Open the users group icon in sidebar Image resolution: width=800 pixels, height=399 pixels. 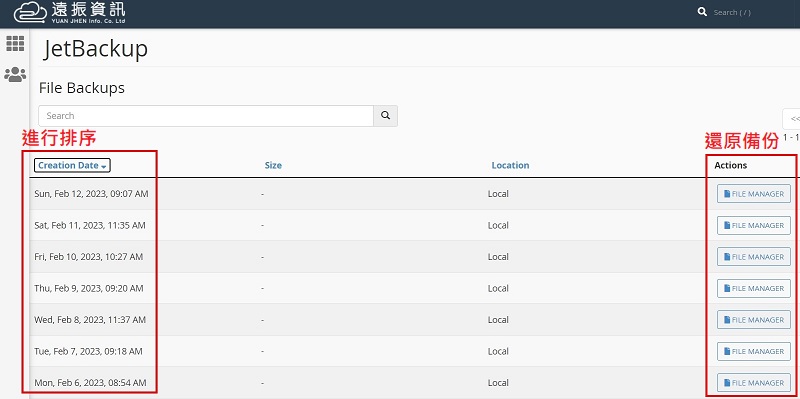click(x=15, y=74)
